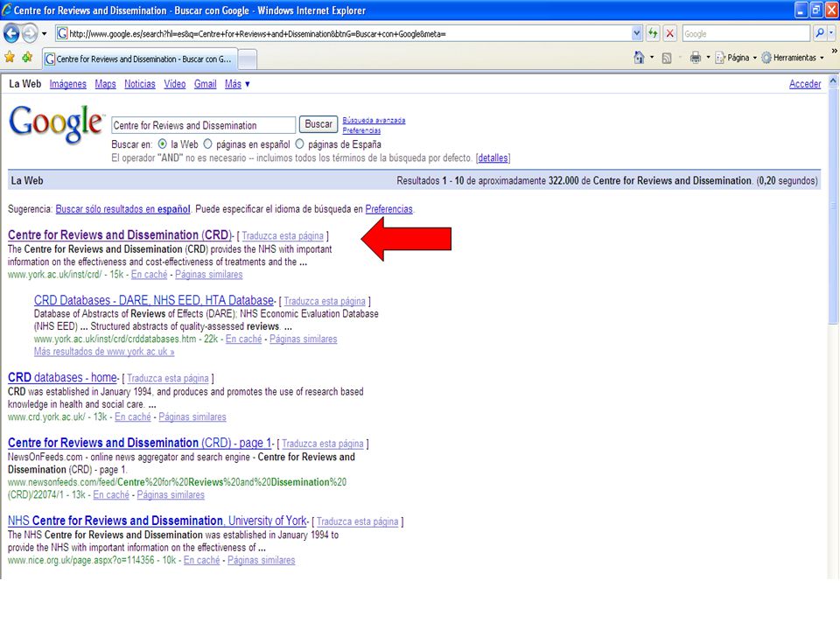Click the Stop loading red X icon

669,34
